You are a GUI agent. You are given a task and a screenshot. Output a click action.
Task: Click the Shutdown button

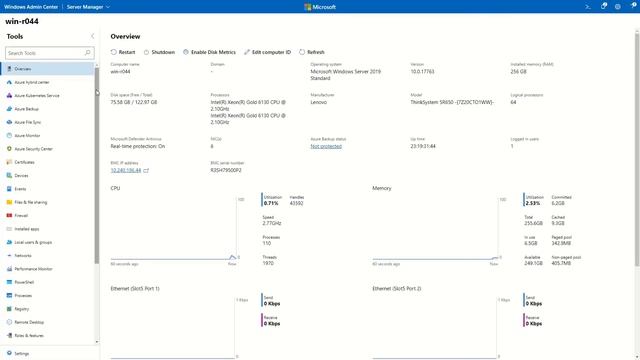(x=159, y=52)
